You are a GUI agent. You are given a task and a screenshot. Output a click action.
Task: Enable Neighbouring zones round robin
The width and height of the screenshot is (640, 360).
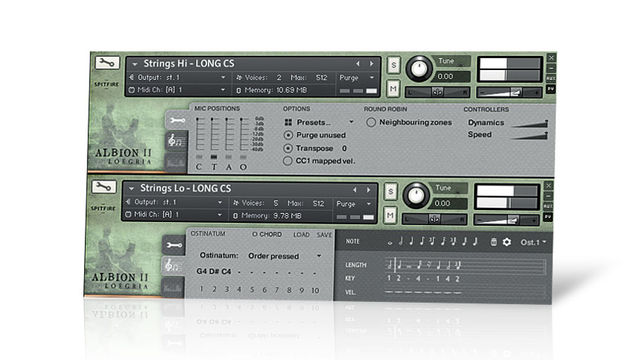tap(371, 122)
